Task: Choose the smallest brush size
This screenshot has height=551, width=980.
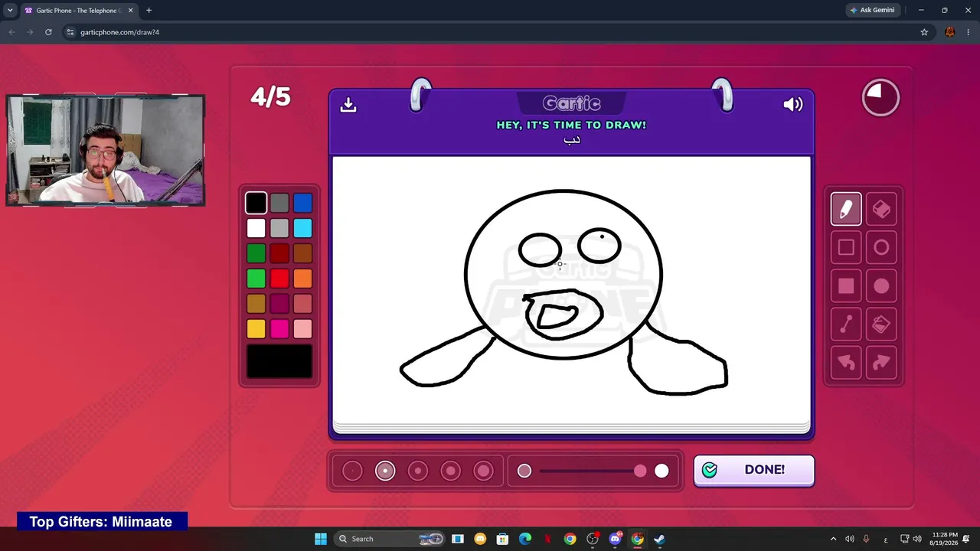Action: point(352,471)
